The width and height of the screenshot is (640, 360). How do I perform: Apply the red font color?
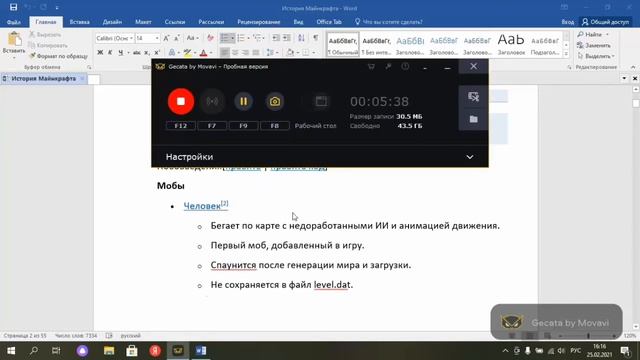coord(204,52)
